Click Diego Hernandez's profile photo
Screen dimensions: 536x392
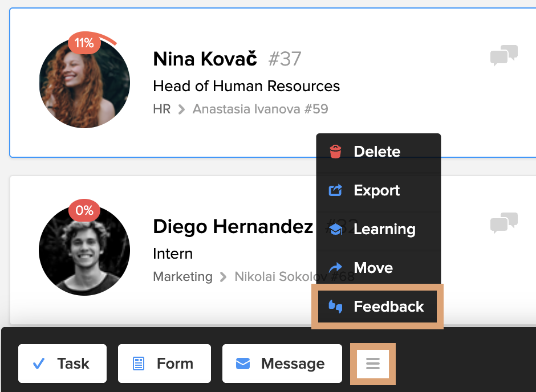pyautogui.click(x=84, y=251)
